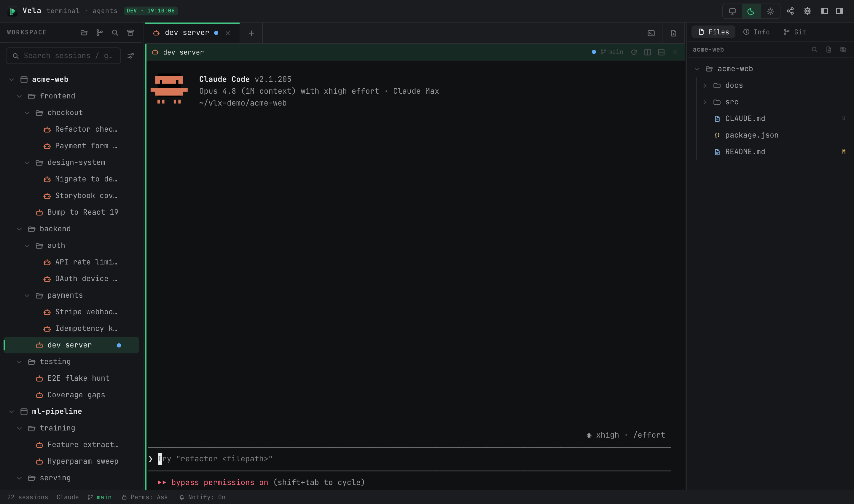Viewport: 854px width, 504px height.
Task: Collapse acme-web workspace in sidebar
Action: click(12, 79)
